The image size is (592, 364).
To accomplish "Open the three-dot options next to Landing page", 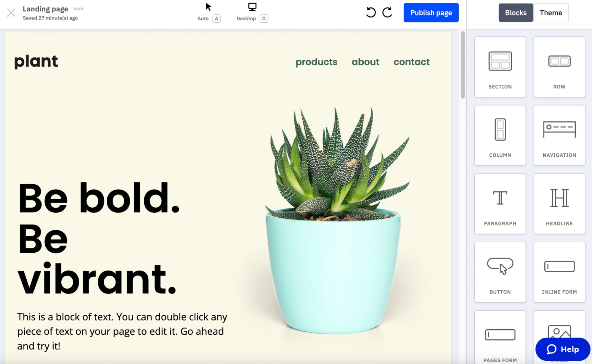I will coord(78,9).
